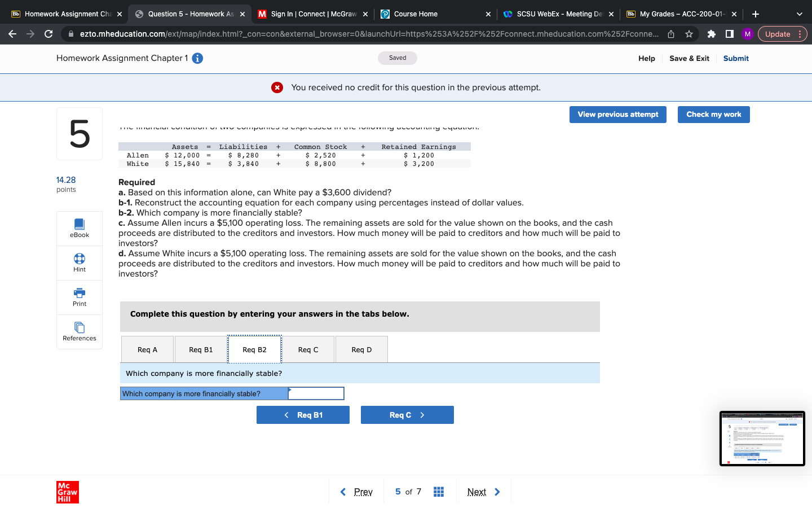The height and width of the screenshot is (508, 812).
Task: Click the info icon beside Homework Assignment Chapter 1
Action: click(197, 58)
